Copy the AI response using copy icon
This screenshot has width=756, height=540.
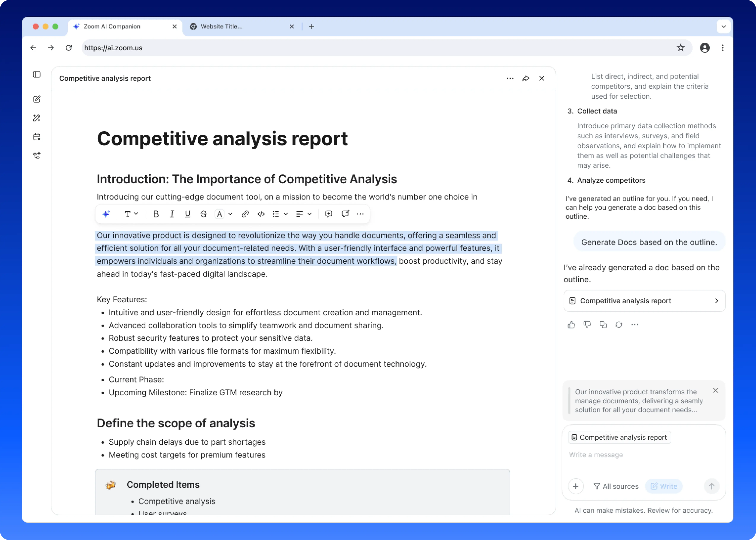pos(603,325)
